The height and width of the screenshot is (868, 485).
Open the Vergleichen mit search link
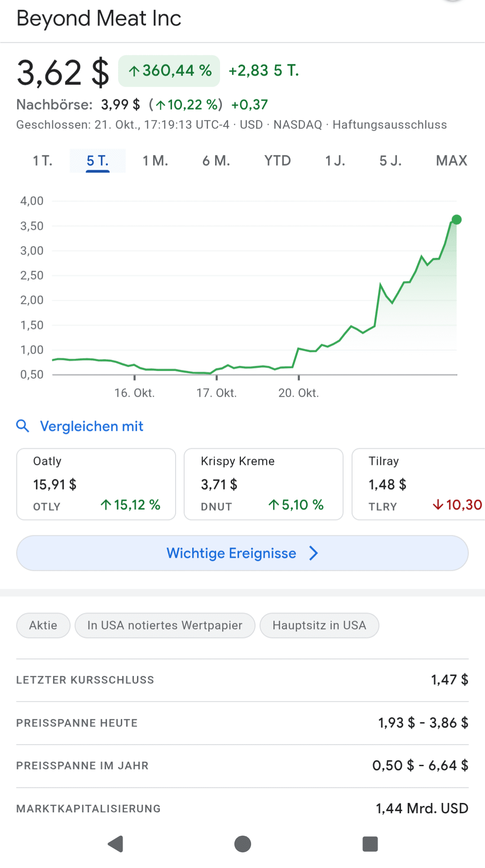[x=92, y=426]
